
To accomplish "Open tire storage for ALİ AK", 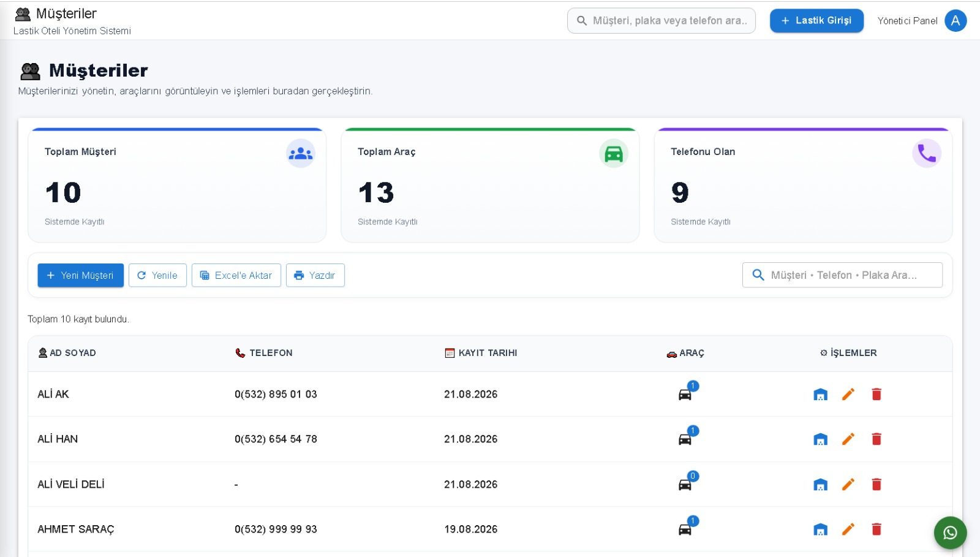I will tap(820, 395).
